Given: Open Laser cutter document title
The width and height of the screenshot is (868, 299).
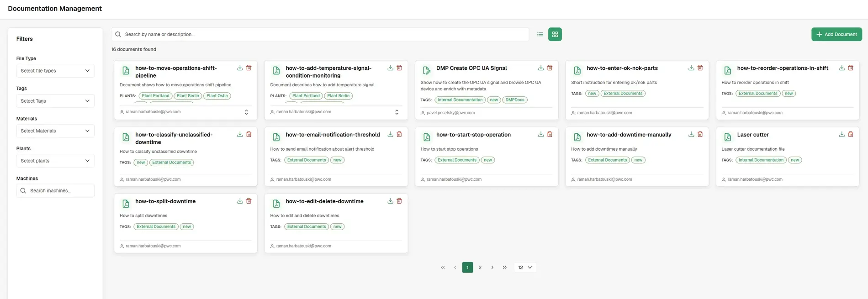Looking at the screenshot, I should 753,135.
